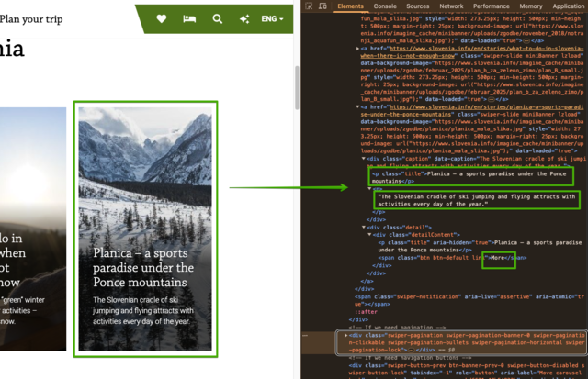
Task: Open the Sources tab
Action: pos(419,6)
